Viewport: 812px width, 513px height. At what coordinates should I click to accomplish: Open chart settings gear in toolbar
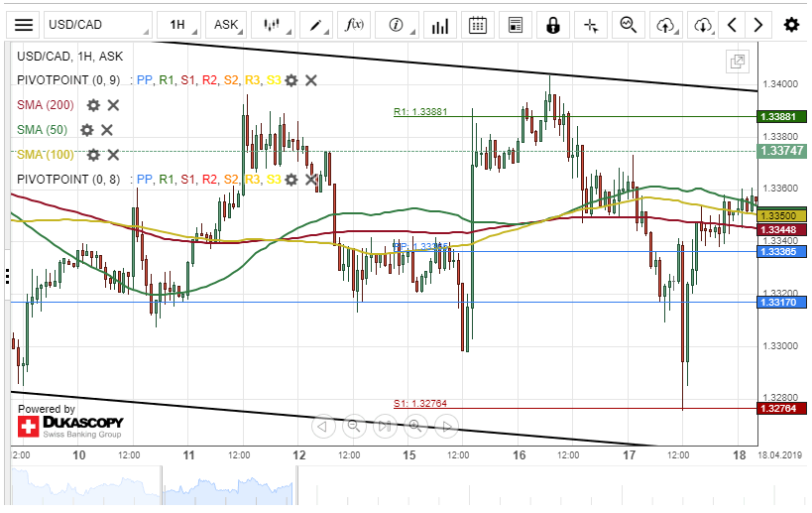[791, 25]
